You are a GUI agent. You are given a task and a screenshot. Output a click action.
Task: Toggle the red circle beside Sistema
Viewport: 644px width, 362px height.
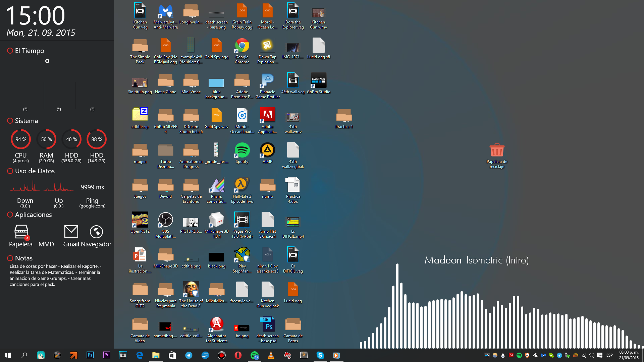(x=10, y=121)
